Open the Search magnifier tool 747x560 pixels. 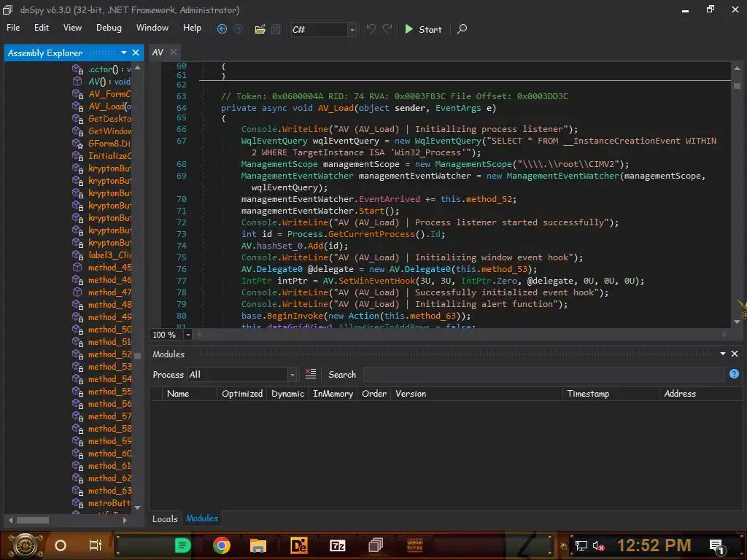pyautogui.click(x=462, y=29)
